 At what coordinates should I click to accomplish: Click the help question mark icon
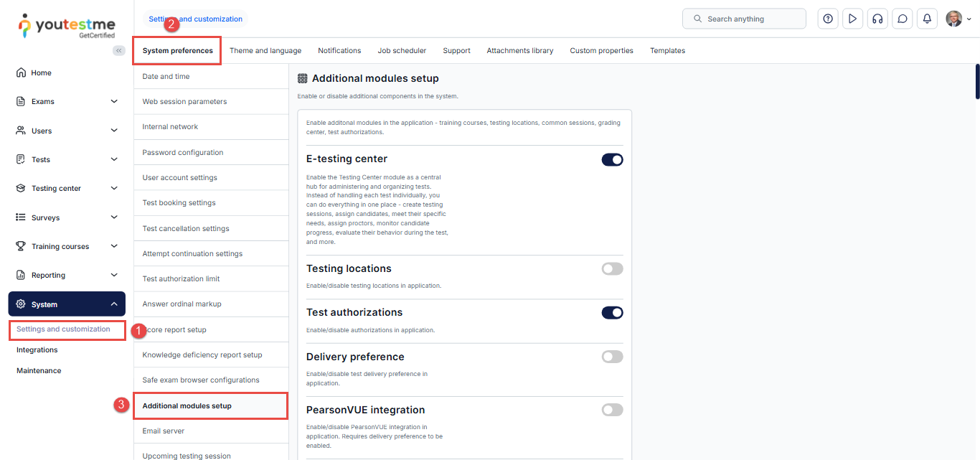click(828, 19)
